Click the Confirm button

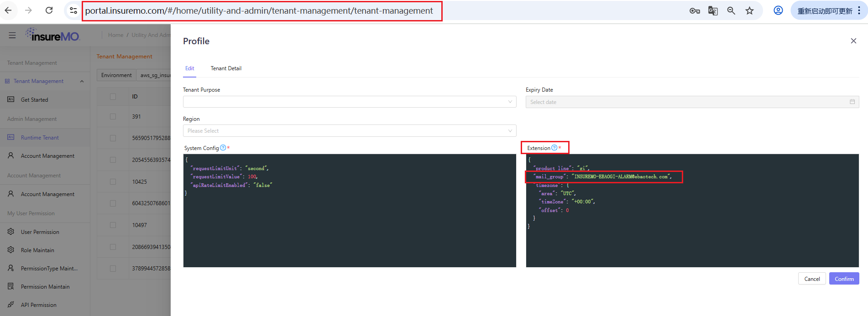844,279
